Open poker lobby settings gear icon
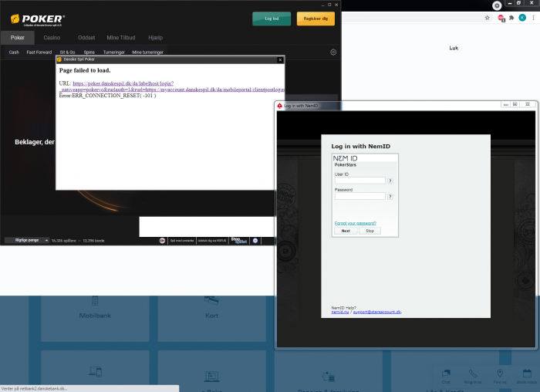The height and width of the screenshot is (392, 540). (333, 52)
